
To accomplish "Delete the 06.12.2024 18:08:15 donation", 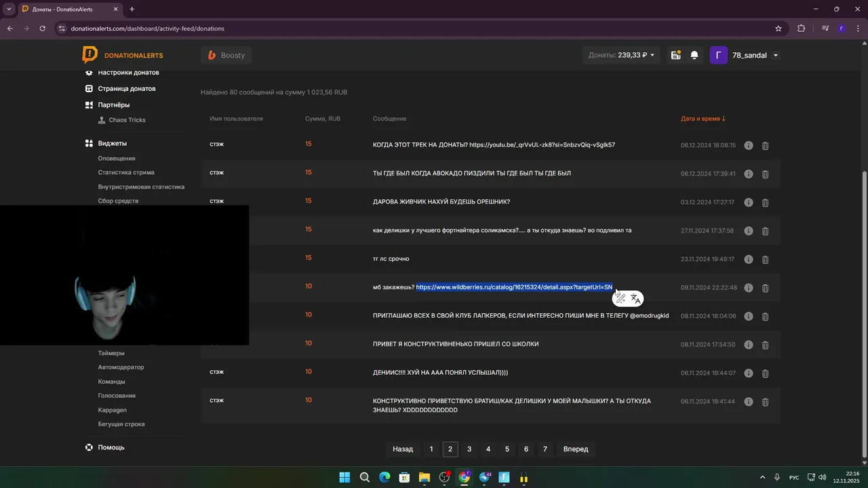I will click(765, 146).
